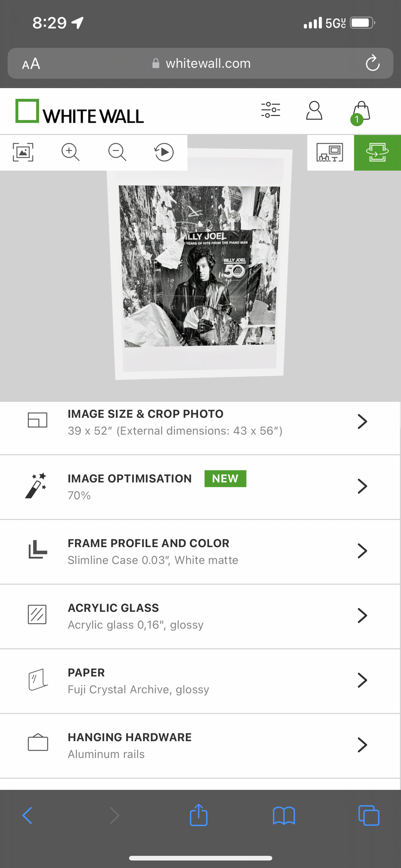
Task: Switch to the room view preview
Action: 330,153
